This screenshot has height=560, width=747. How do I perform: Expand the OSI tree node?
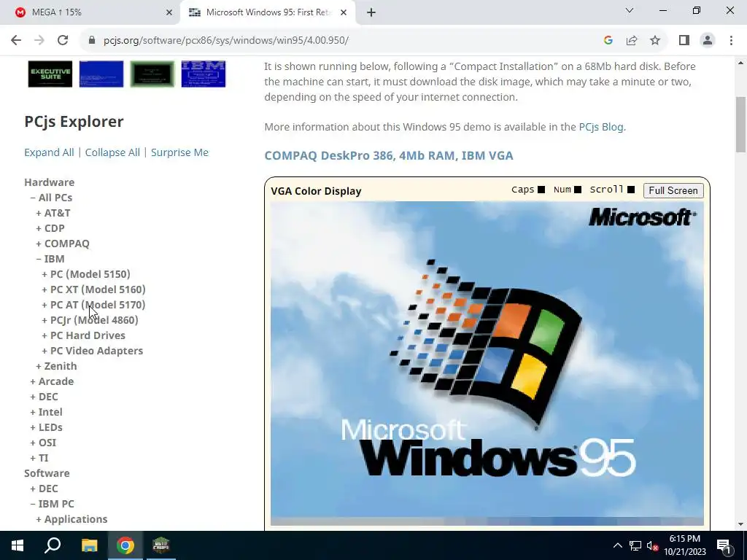click(43, 443)
